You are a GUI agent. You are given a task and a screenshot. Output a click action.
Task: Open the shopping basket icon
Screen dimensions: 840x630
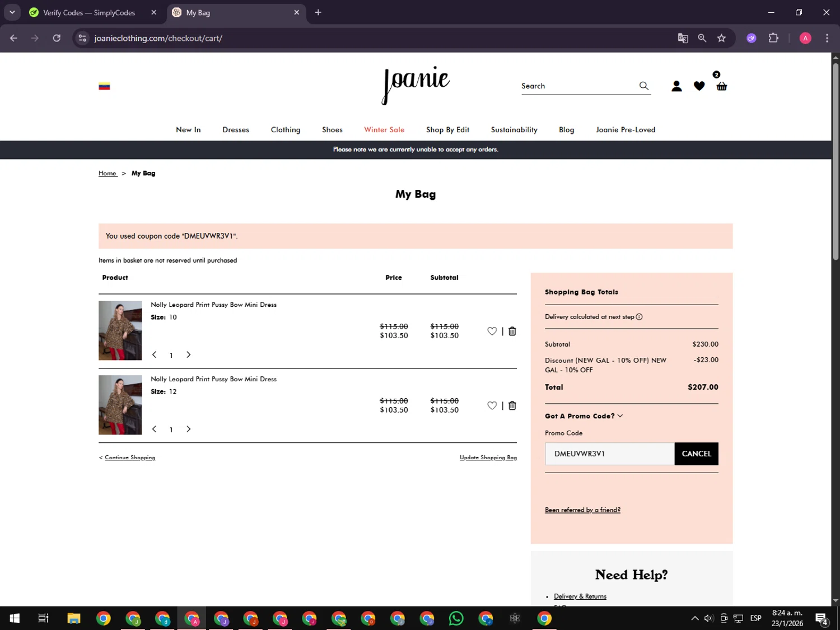point(722,86)
